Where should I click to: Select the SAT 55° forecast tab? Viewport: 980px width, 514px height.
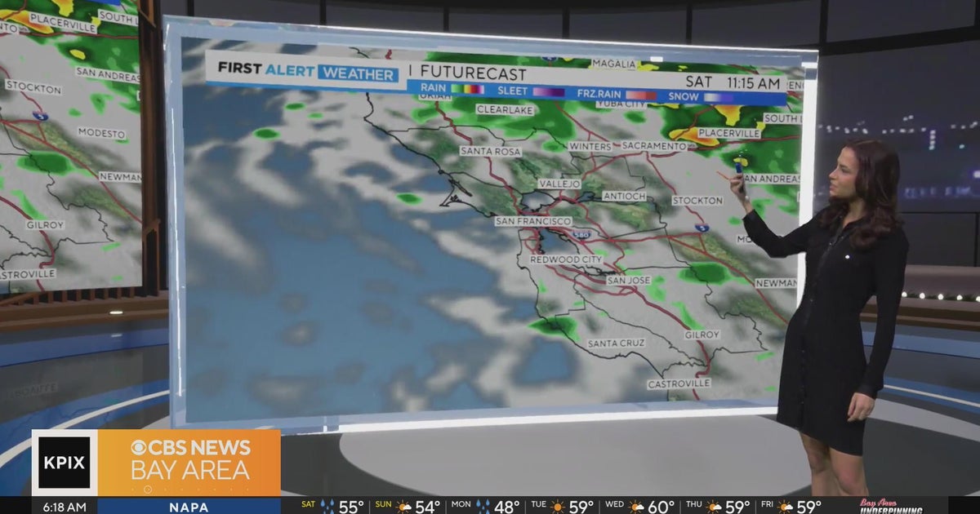[x=336, y=504]
